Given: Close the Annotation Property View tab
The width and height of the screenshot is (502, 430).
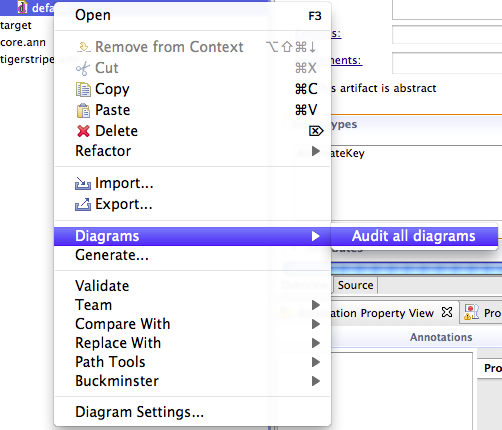Looking at the screenshot, I should [447, 313].
